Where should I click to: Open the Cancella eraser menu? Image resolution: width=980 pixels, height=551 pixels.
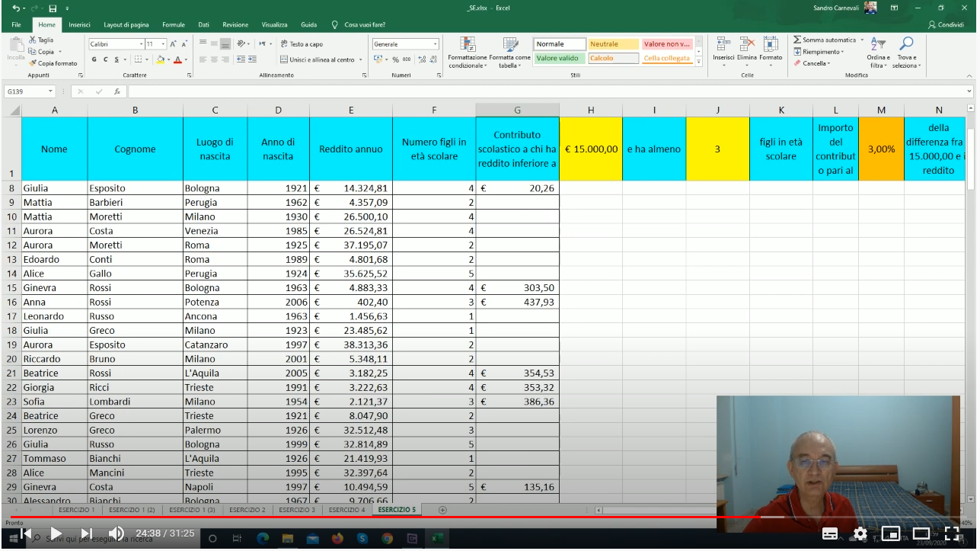(x=813, y=63)
